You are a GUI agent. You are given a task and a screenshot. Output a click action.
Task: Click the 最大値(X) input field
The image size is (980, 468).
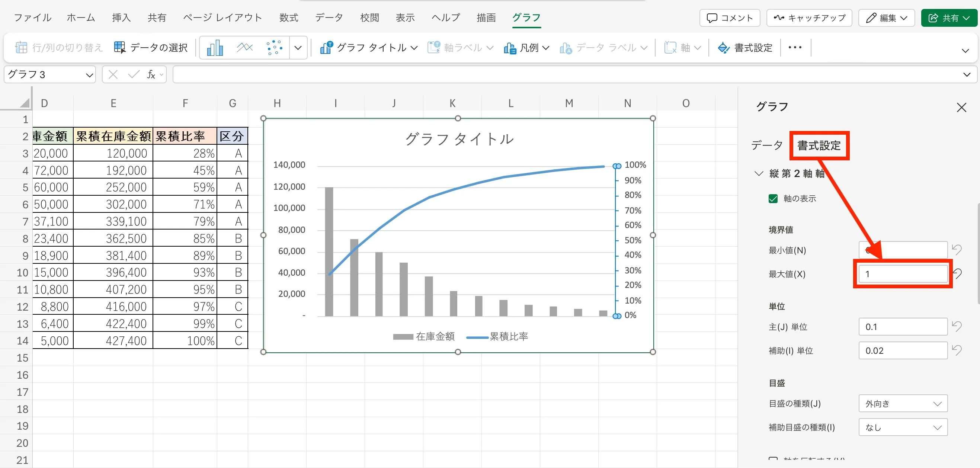tap(902, 274)
